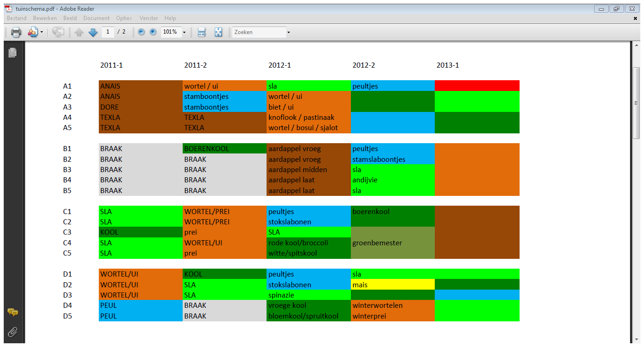This screenshot has height=347, width=644.
Task: Click the Print icon in toolbar
Action: point(16,32)
